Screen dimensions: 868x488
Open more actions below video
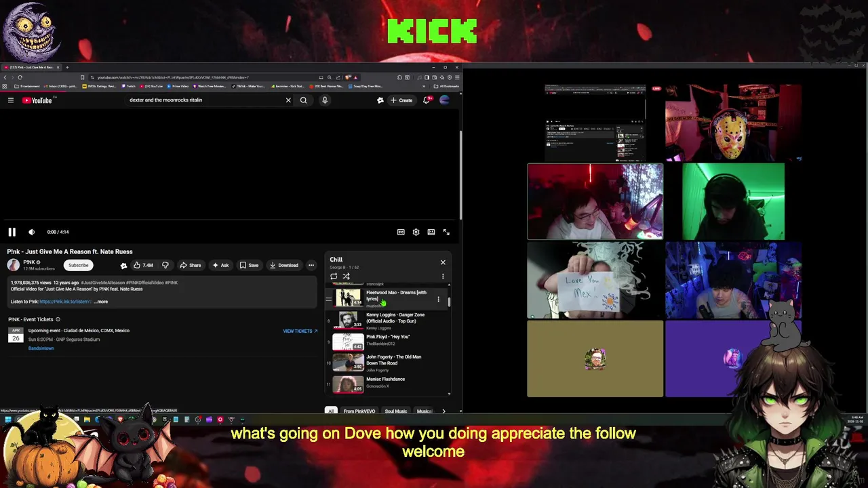311,265
